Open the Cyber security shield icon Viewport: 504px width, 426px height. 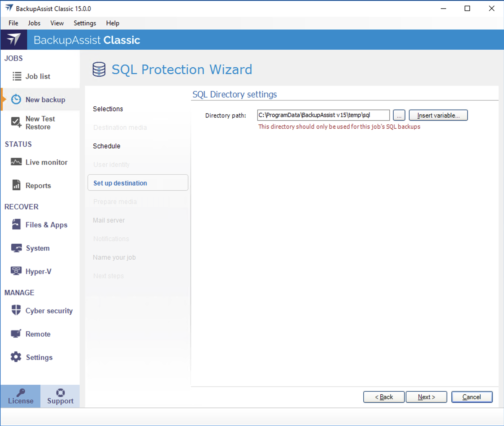pyautogui.click(x=16, y=310)
